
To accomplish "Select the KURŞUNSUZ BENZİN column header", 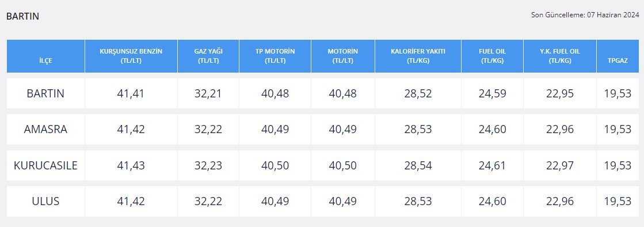I will click(131, 56).
